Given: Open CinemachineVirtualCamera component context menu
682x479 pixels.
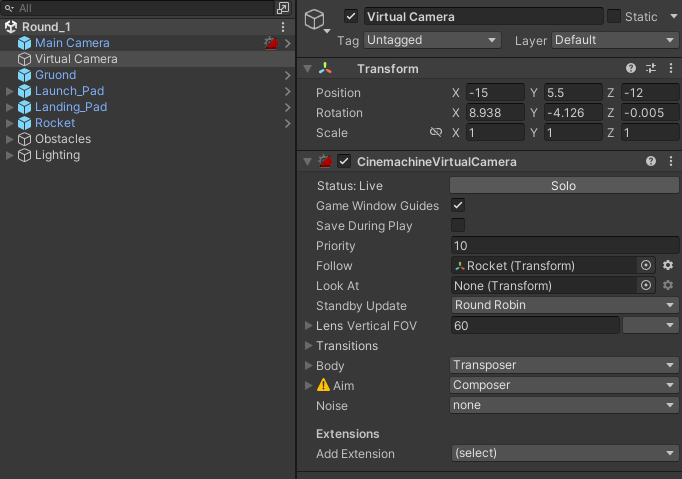Looking at the screenshot, I should [671, 161].
